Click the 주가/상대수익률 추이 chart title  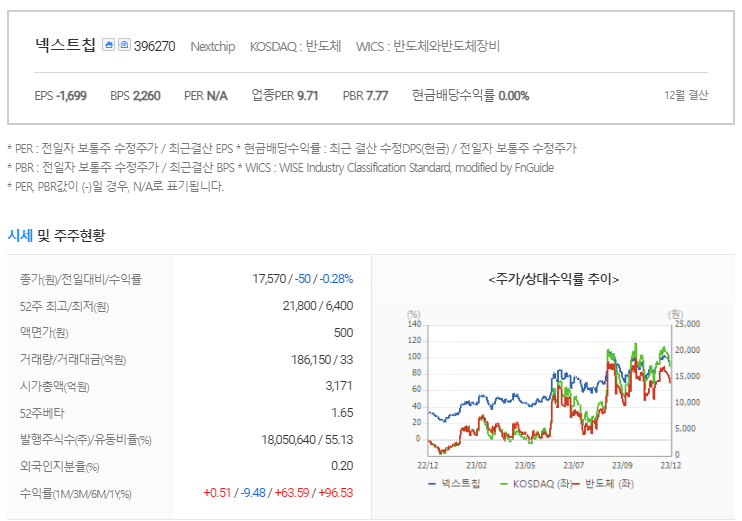click(x=554, y=279)
